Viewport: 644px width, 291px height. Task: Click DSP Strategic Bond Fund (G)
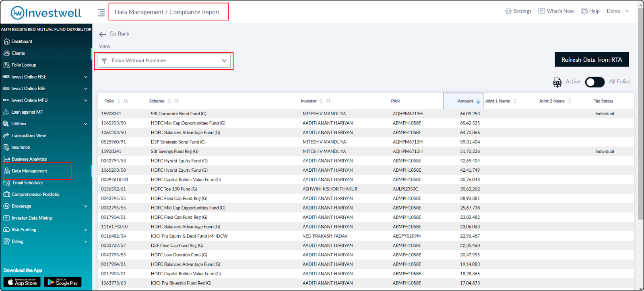click(x=178, y=142)
